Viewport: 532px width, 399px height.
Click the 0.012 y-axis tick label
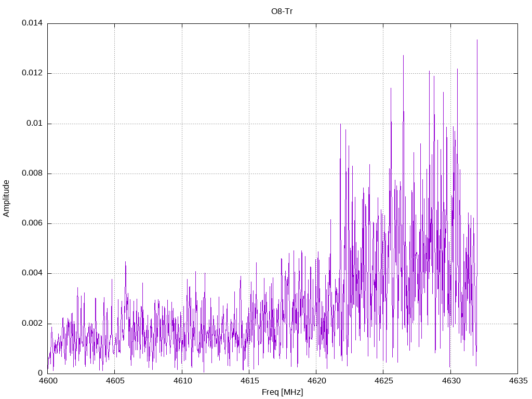tap(32, 73)
